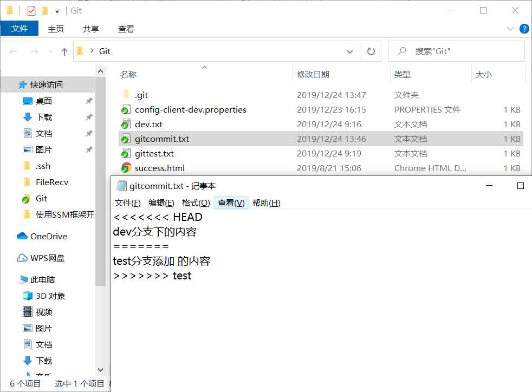
Task: Select the gittest.txt file icon
Action: click(126, 153)
